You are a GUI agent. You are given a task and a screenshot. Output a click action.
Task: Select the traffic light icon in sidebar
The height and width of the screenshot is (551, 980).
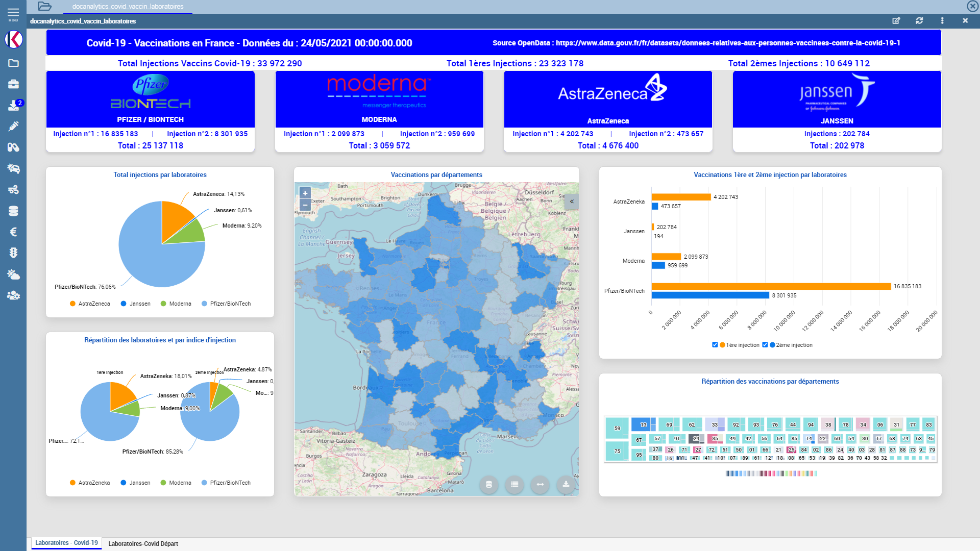13,253
